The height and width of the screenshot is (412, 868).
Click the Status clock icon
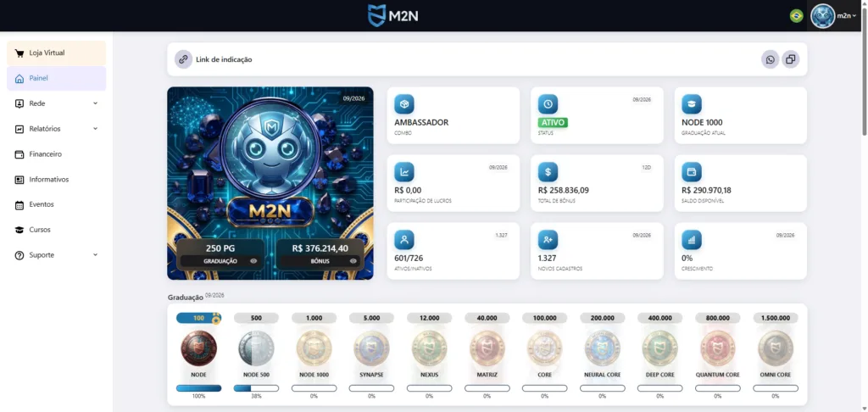coord(548,104)
